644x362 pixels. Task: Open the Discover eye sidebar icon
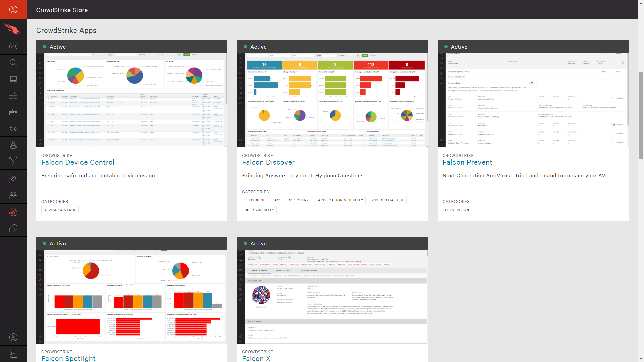coord(13,128)
